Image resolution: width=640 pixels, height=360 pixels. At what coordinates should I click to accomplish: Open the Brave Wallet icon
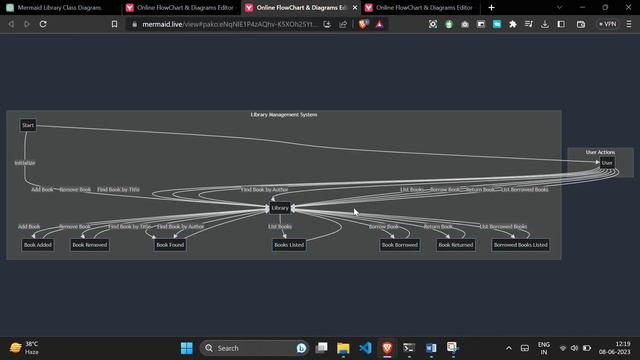click(581, 24)
